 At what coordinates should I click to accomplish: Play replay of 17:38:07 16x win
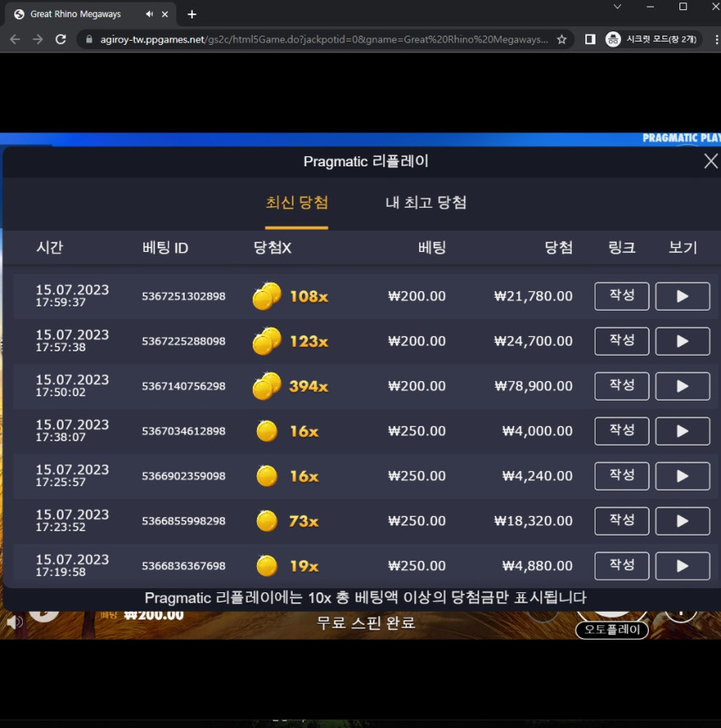682,431
